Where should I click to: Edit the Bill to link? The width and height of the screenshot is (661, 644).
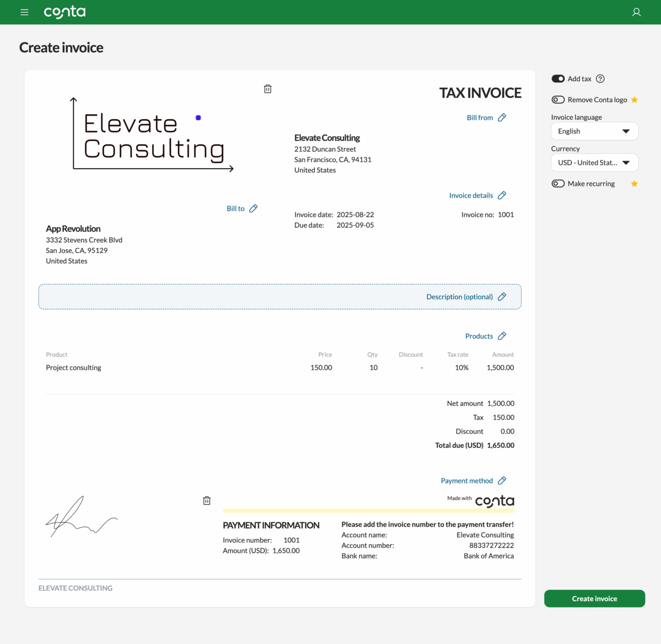click(x=235, y=208)
